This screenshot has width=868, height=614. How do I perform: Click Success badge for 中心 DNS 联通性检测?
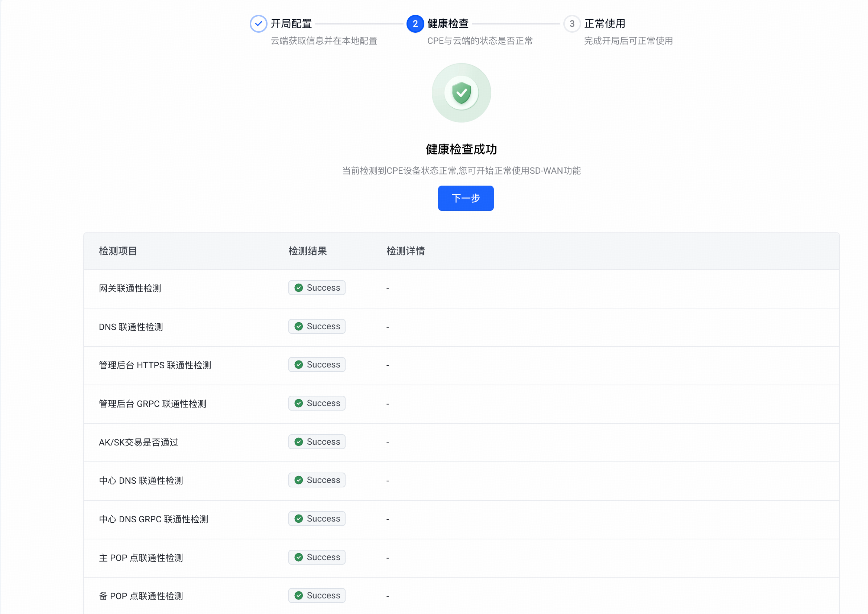coord(317,480)
